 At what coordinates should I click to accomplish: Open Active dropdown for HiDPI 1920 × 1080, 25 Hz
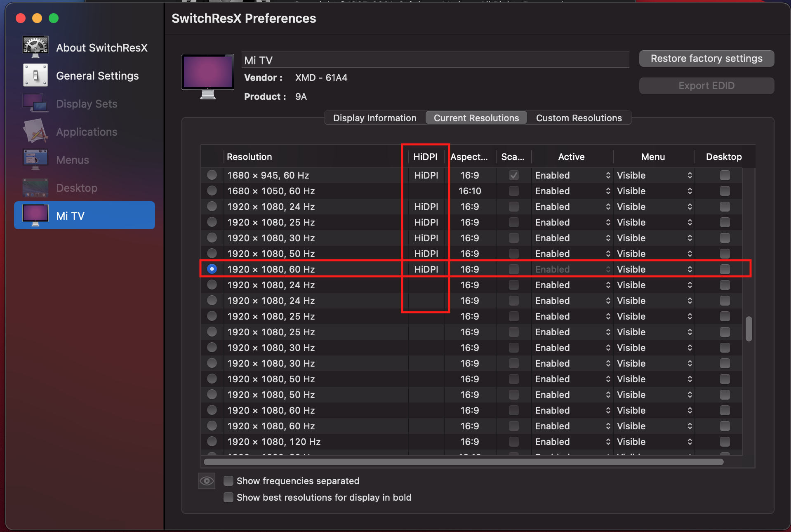coord(572,222)
